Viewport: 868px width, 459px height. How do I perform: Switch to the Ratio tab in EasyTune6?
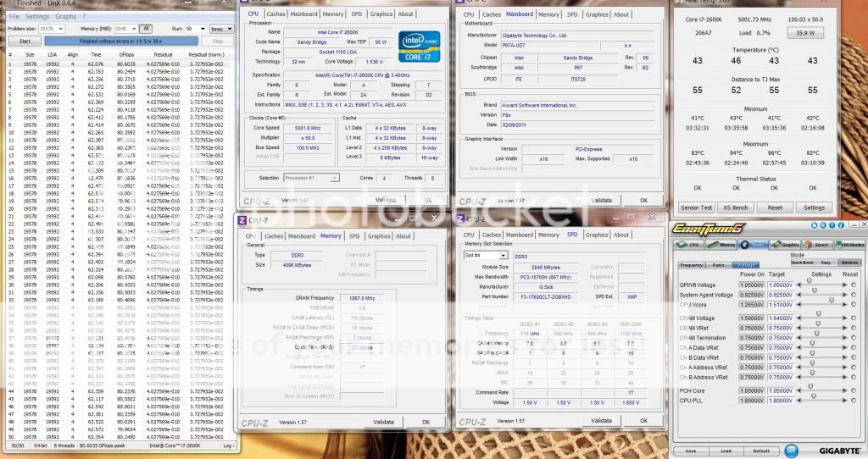718,264
